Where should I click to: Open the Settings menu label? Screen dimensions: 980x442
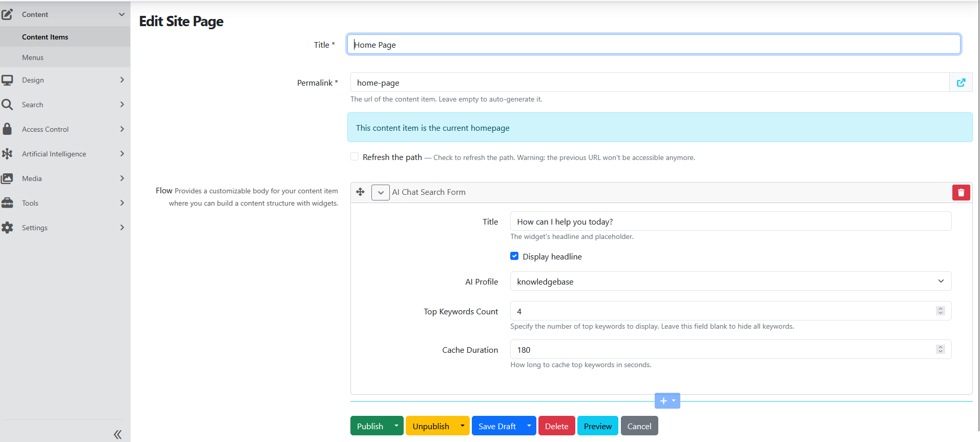pyautogui.click(x=35, y=228)
